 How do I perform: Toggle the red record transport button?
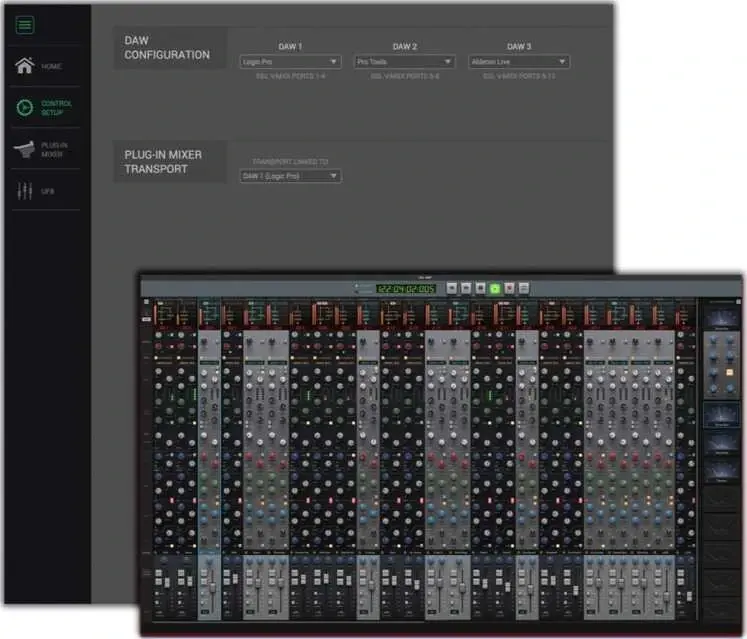click(509, 288)
